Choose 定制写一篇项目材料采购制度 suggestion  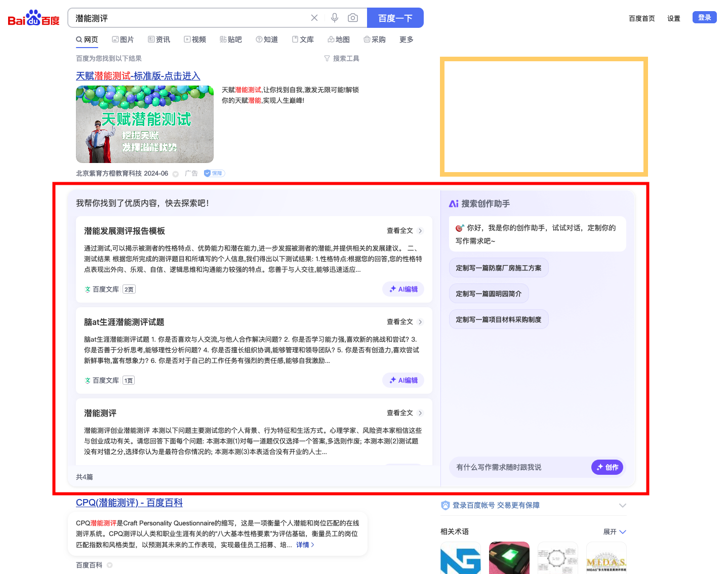pyautogui.click(x=499, y=319)
